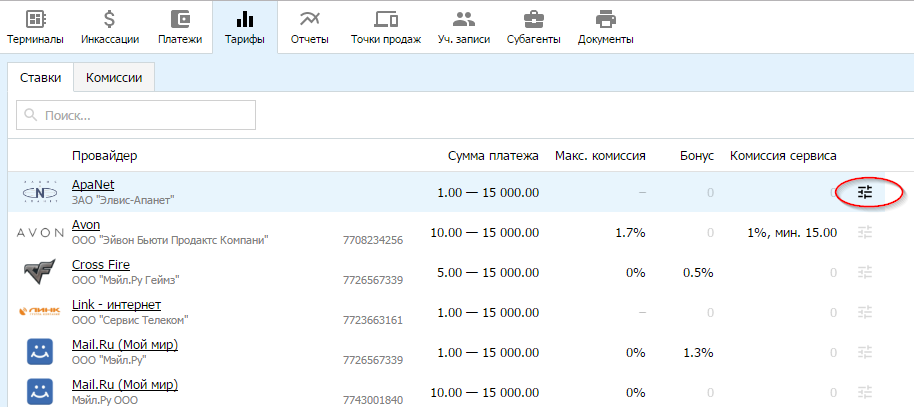Open the Avon provider link
The height and width of the screenshot is (407, 914).
[x=86, y=224]
